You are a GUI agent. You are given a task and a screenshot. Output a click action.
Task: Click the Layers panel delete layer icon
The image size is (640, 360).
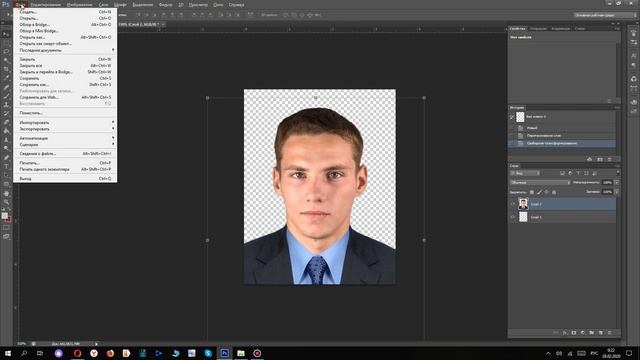pos(609,333)
